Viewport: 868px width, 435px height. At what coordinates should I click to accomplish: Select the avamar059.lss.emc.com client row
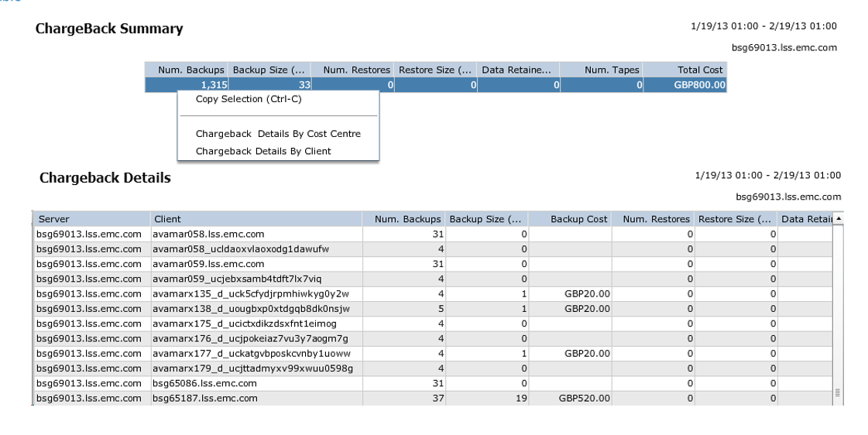pos(208,264)
